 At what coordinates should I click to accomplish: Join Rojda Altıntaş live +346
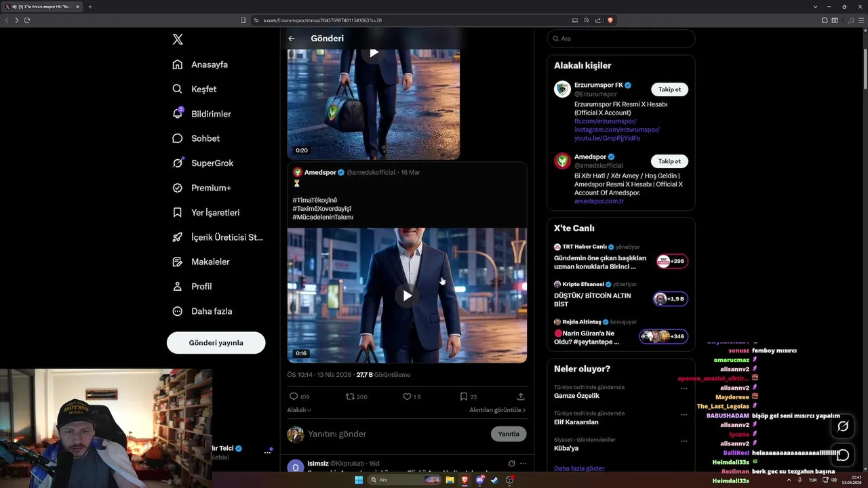point(663,336)
